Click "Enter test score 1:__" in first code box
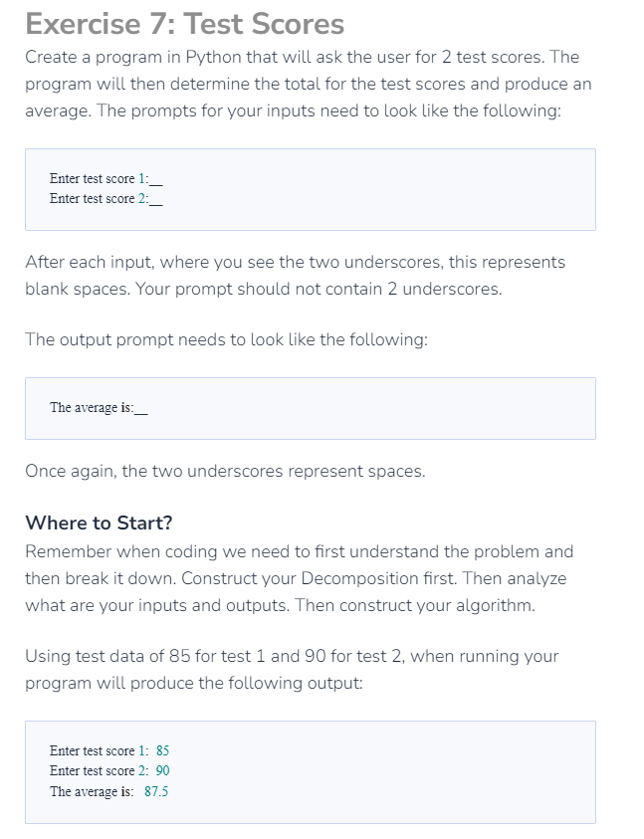Screen dimensions: 644x839 tap(106, 179)
